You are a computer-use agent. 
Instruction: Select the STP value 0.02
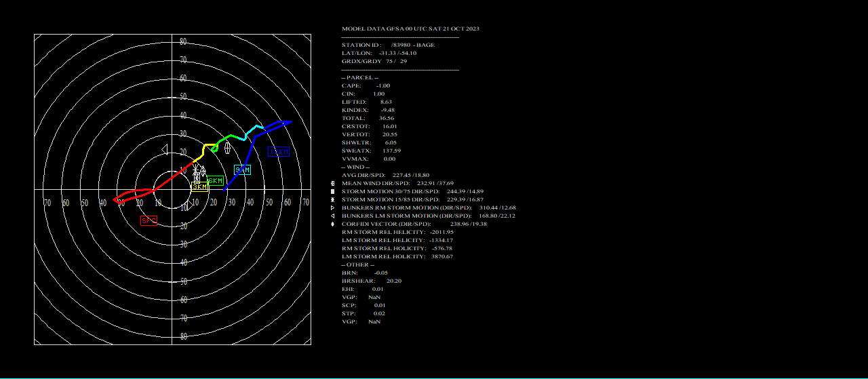(380, 313)
